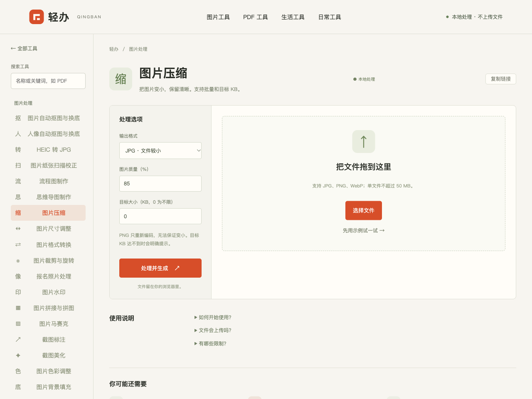Open the 生活工具 top menu

point(293,17)
